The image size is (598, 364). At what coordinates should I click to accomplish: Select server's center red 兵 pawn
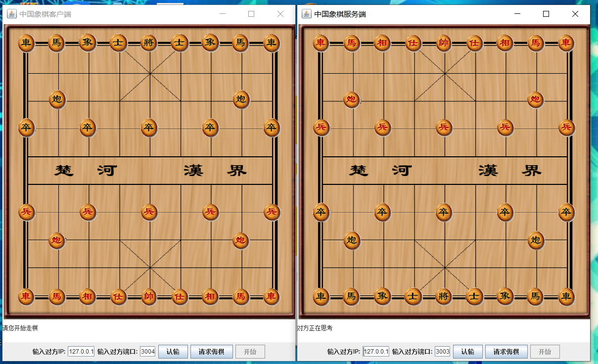click(x=444, y=128)
